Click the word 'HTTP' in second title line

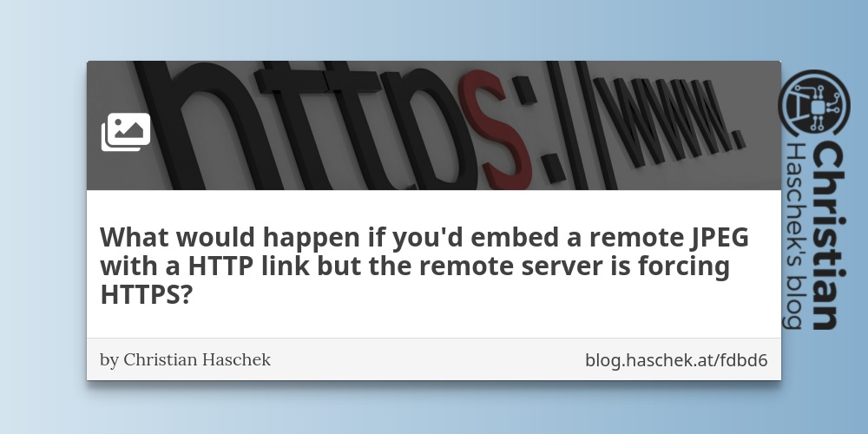220,266
